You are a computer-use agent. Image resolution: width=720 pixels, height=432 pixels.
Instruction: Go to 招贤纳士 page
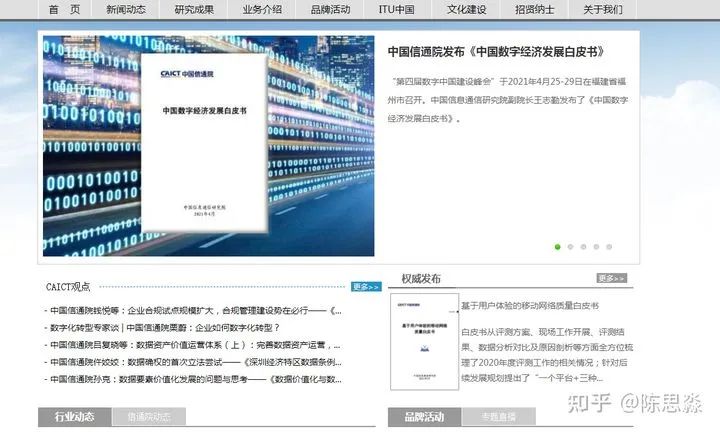(534, 9)
